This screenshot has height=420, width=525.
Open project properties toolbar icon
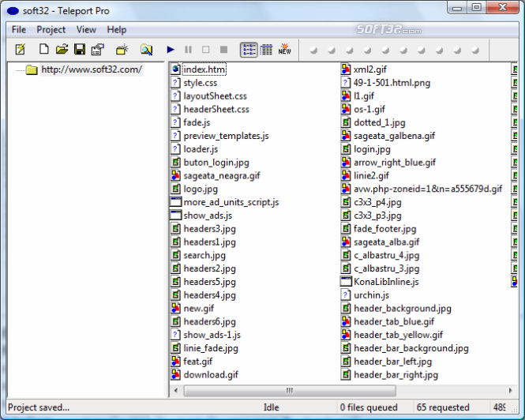pyautogui.click(x=98, y=49)
